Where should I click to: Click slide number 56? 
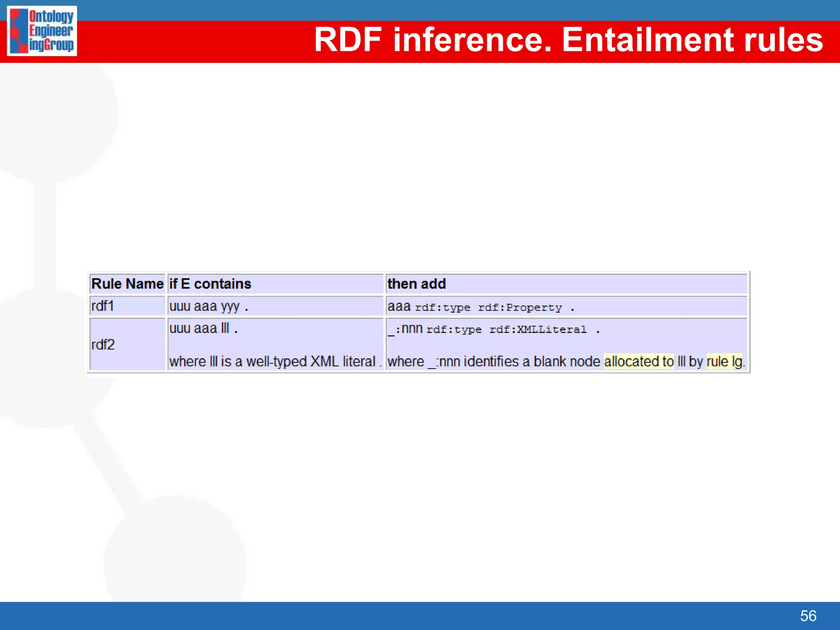[x=808, y=616]
